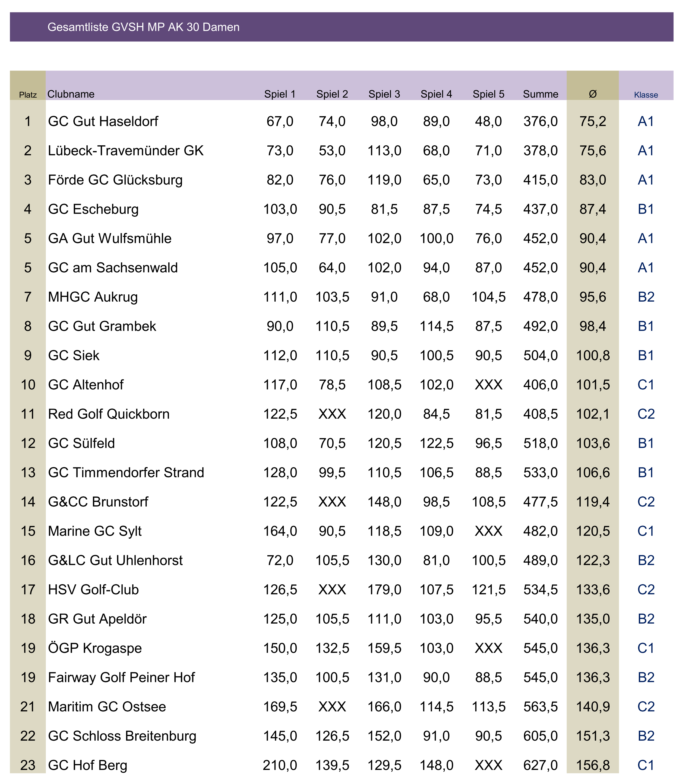This screenshot has height=784, width=683.
Task: Click Fairway Golf Peiner Hof name
Action: (121, 678)
